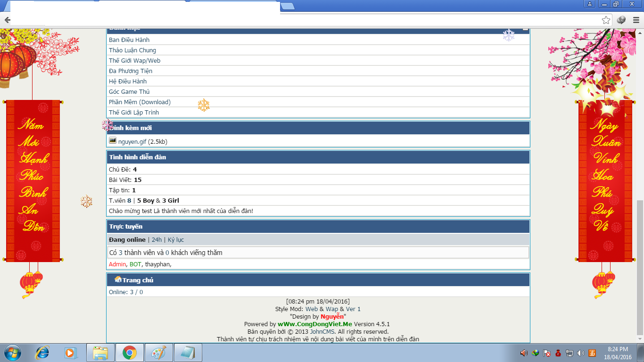
Task: Open the Chrome hamburger menu
Action: (636, 20)
